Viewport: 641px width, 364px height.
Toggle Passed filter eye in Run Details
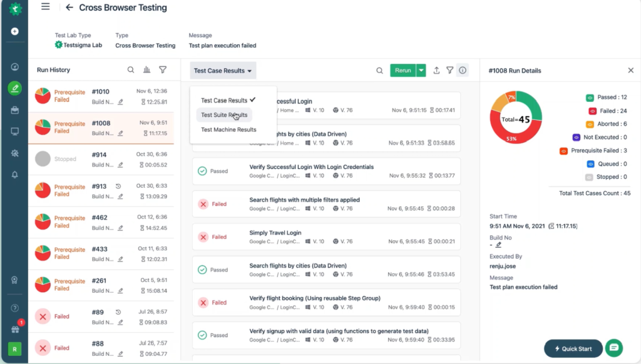pos(590,98)
